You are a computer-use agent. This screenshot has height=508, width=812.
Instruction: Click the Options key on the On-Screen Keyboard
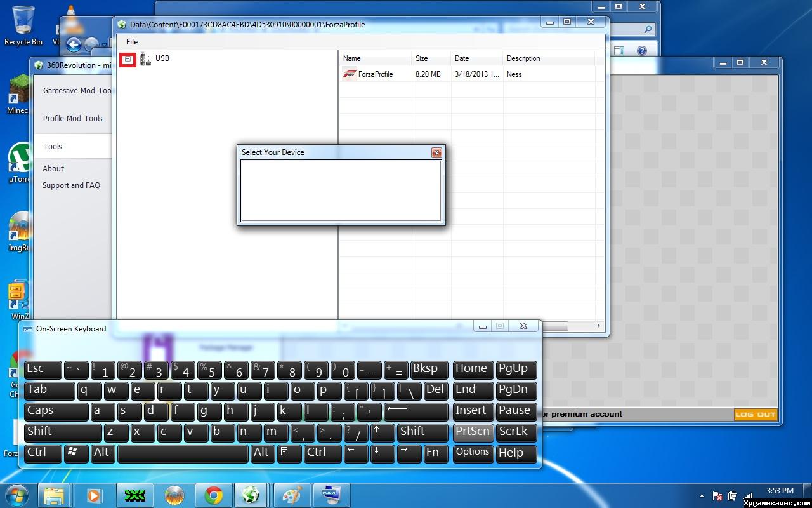point(473,453)
